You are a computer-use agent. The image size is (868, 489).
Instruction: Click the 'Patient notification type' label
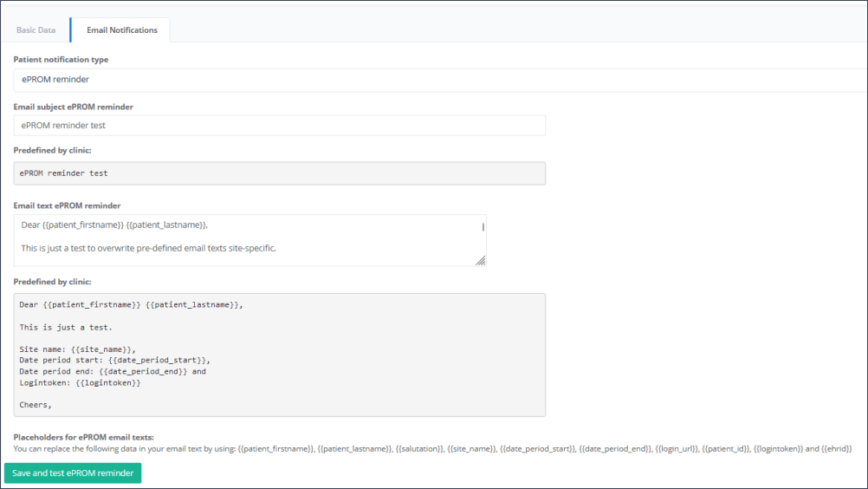tap(61, 60)
